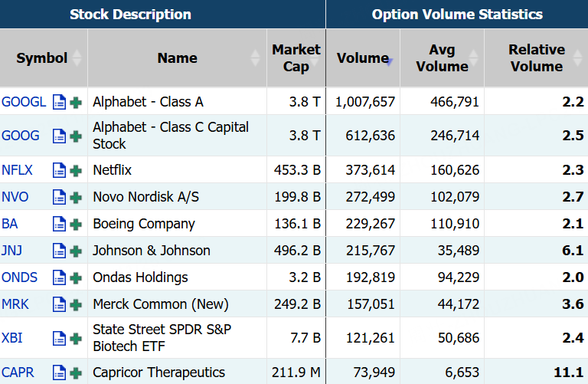This screenshot has width=588, height=384.
Task: Sort the table by Symbol column arrows
Action: pyautogui.click(x=79, y=57)
